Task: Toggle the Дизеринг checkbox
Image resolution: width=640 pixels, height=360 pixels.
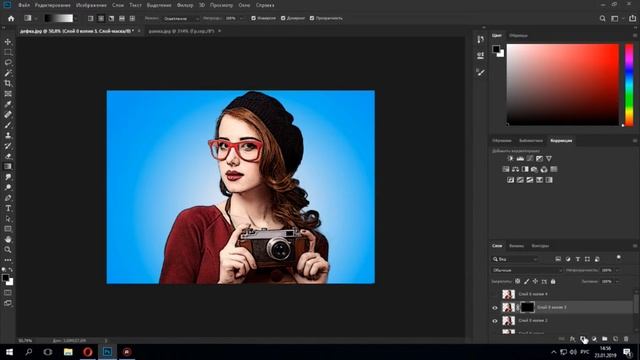Action: [283, 18]
